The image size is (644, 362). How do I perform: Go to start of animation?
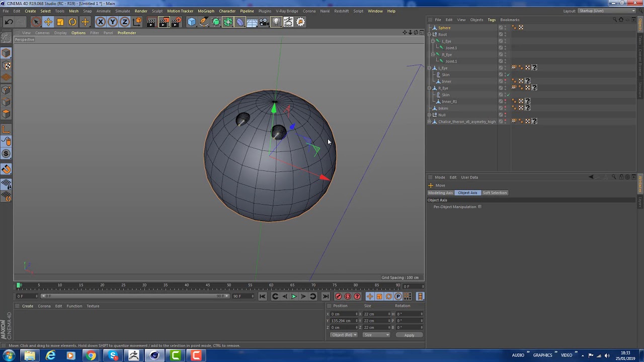coord(263,297)
